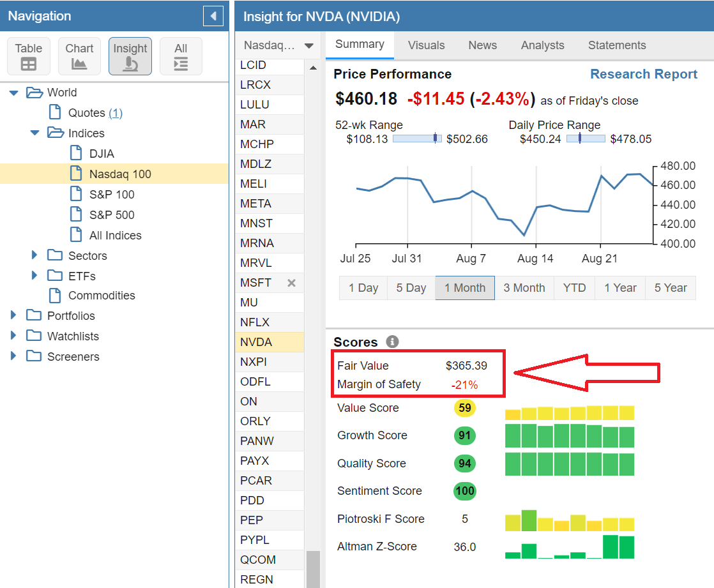714x588 pixels.
Task: Select ticker NVDA
Action: pyautogui.click(x=270, y=342)
